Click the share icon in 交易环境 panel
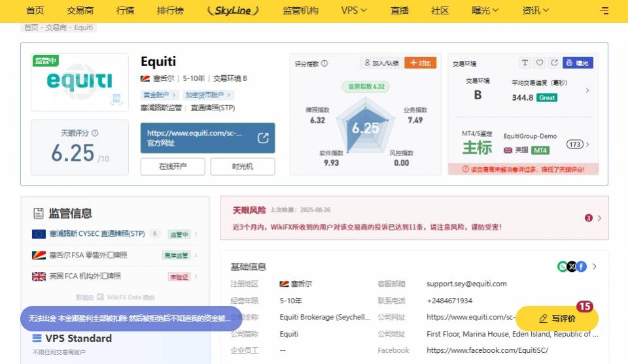 (554, 62)
